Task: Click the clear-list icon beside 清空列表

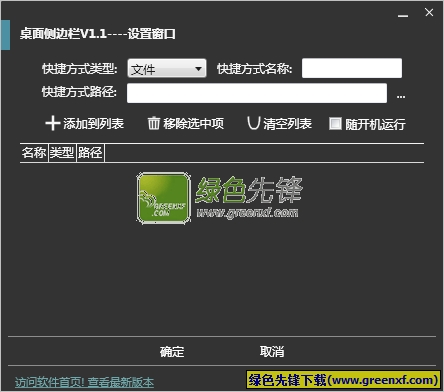Action: 253,123
